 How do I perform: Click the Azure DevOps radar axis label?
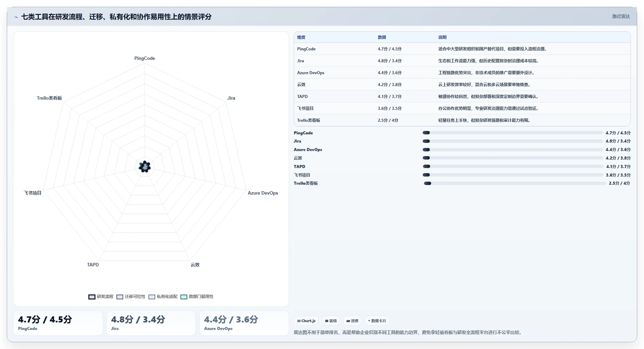[x=263, y=193]
